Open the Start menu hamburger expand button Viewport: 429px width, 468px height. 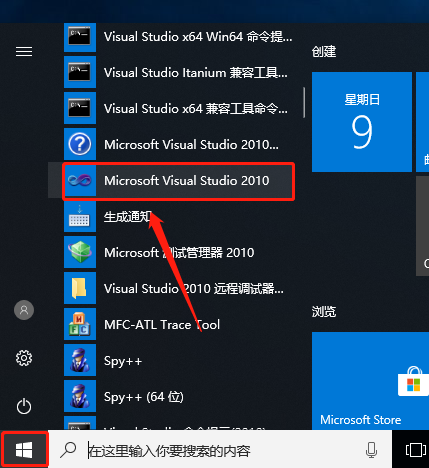tap(24, 51)
